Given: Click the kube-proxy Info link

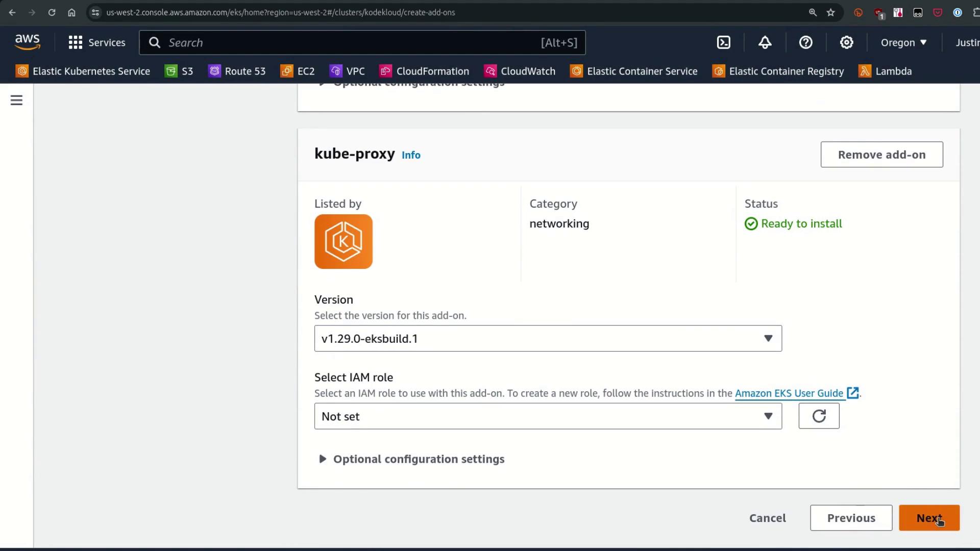Looking at the screenshot, I should [x=411, y=155].
